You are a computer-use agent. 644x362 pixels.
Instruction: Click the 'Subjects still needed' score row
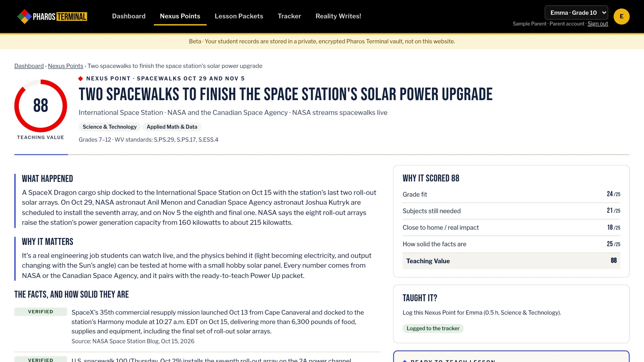point(511,211)
